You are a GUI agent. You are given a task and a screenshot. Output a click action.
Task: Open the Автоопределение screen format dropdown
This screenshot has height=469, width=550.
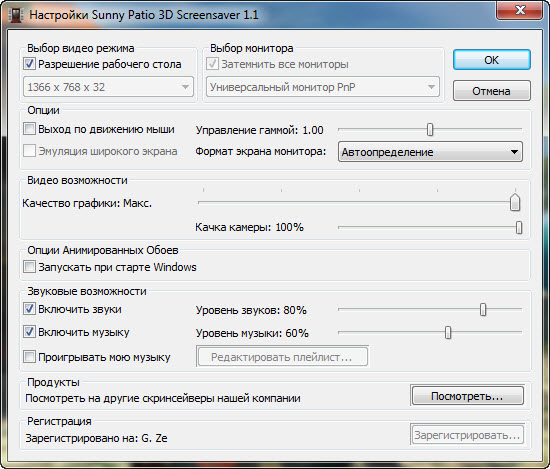click(430, 152)
